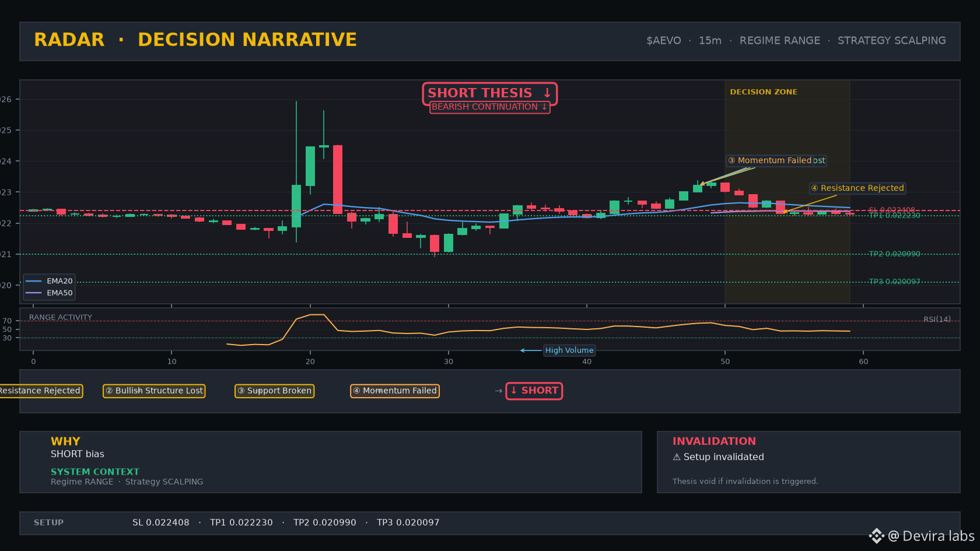Click the SYSTEM CONTEXT heading
Image resolution: width=980 pixels, height=551 pixels.
[95, 472]
